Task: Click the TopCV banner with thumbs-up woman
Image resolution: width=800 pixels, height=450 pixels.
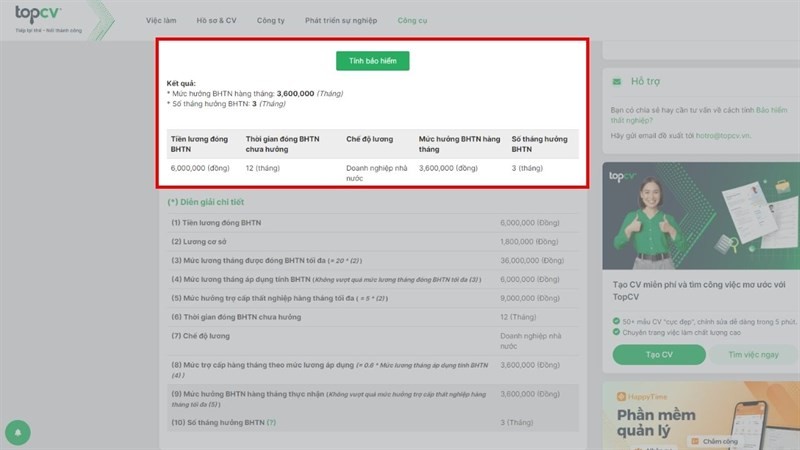Action: click(x=701, y=216)
